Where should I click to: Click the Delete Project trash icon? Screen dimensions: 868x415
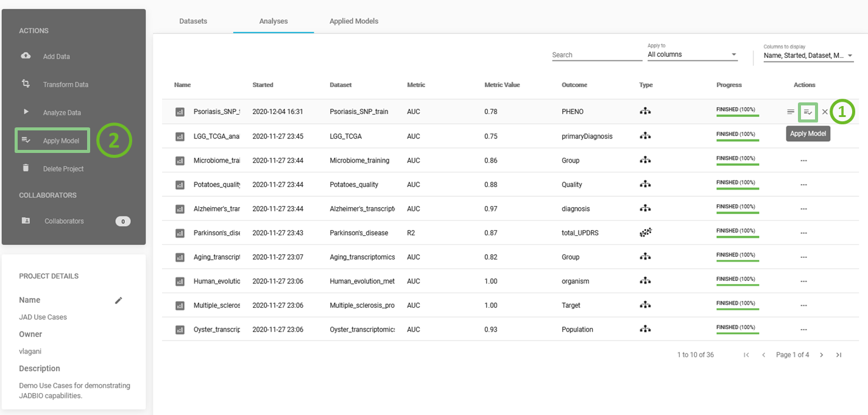pos(26,168)
